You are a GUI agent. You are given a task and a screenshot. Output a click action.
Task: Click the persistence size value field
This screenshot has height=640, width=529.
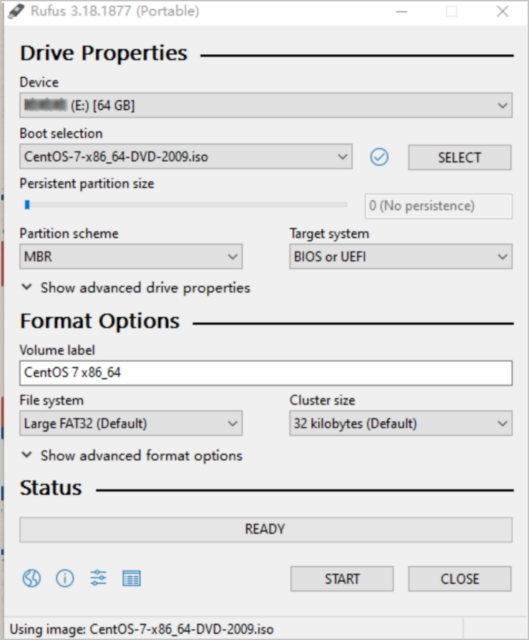[x=438, y=206]
